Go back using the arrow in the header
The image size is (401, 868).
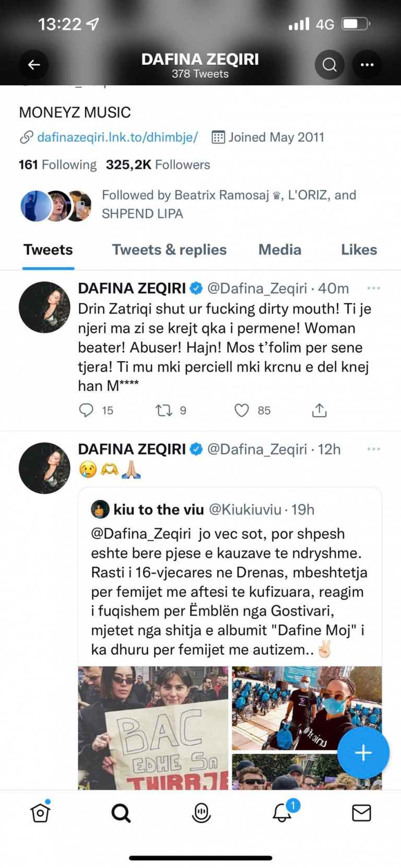pos(33,64)
